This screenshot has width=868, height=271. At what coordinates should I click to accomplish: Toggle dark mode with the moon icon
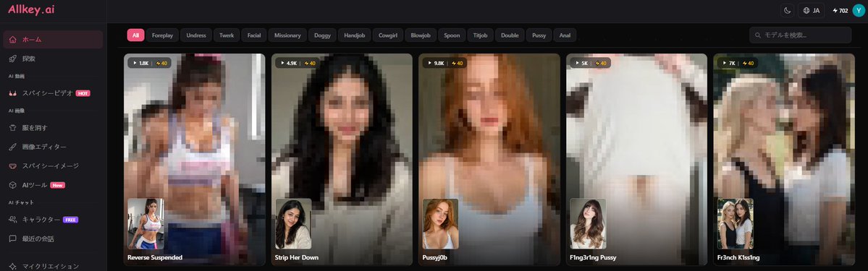tap(787, 11)
